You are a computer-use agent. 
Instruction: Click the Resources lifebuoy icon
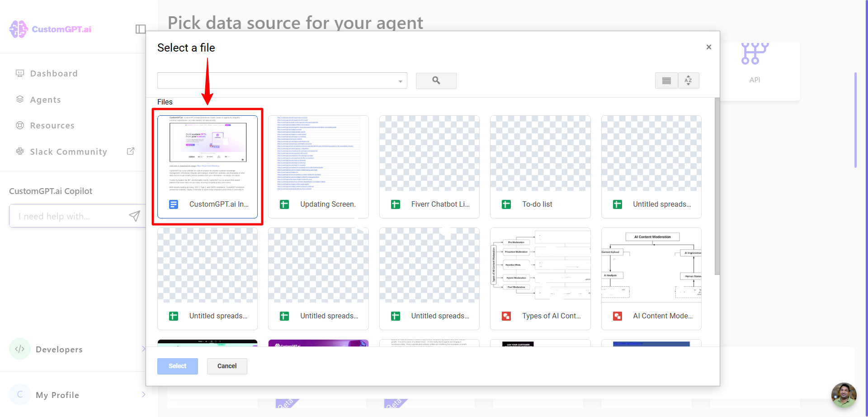pyautogui.click(x=20, y=125)
